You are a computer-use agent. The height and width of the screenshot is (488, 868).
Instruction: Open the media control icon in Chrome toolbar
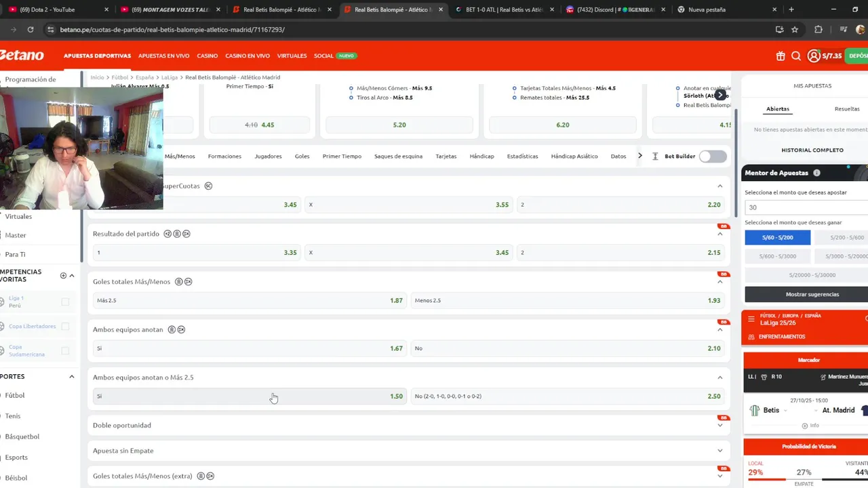tap(843, 30)
